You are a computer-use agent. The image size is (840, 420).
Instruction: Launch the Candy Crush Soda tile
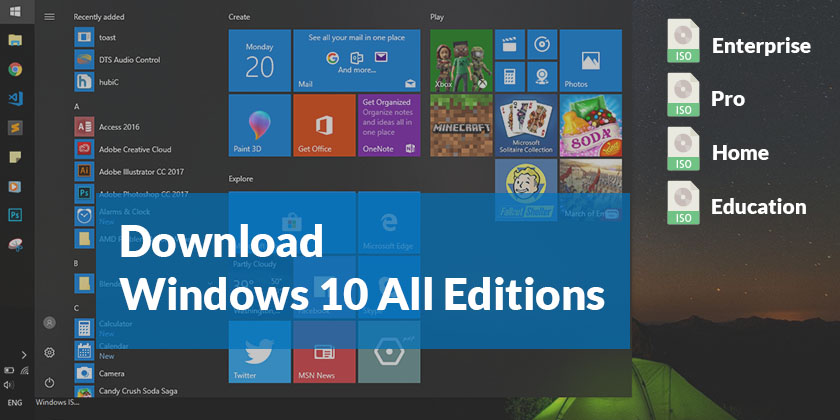tap(590, 125)
